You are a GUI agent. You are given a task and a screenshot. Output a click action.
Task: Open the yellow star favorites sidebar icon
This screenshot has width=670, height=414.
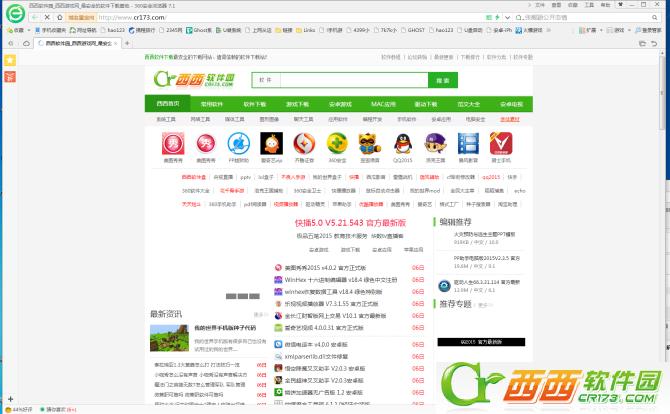(10, 60)
